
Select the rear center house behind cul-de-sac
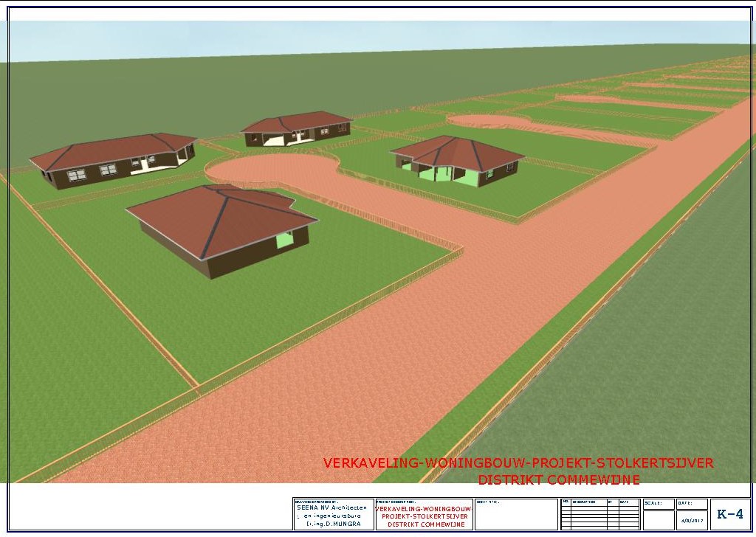tap(297, 128)
